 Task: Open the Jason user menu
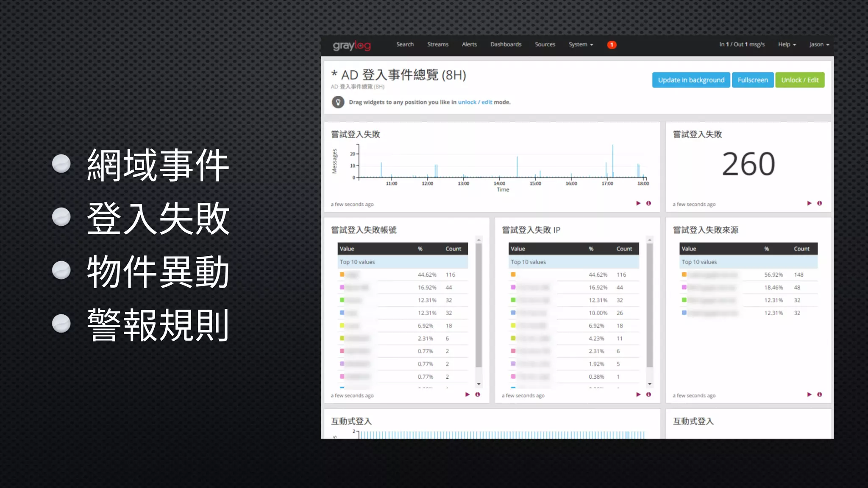(819, 44)
